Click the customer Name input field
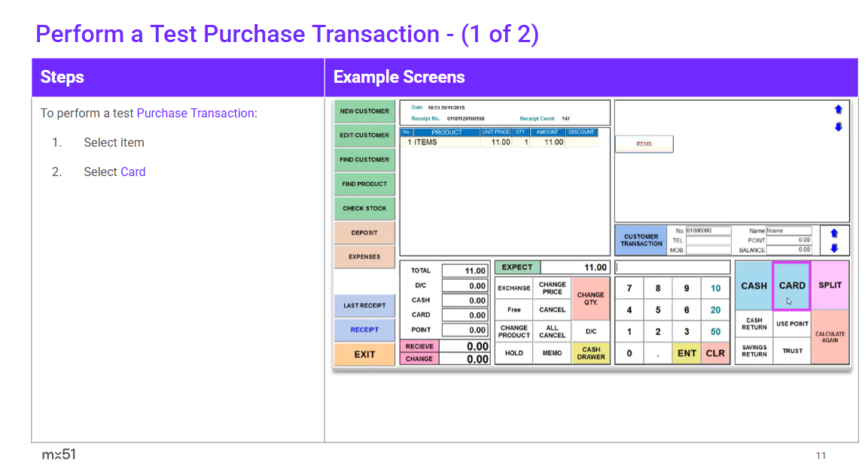The width and height of the screenshot is (868, 474). pos(788,231)
